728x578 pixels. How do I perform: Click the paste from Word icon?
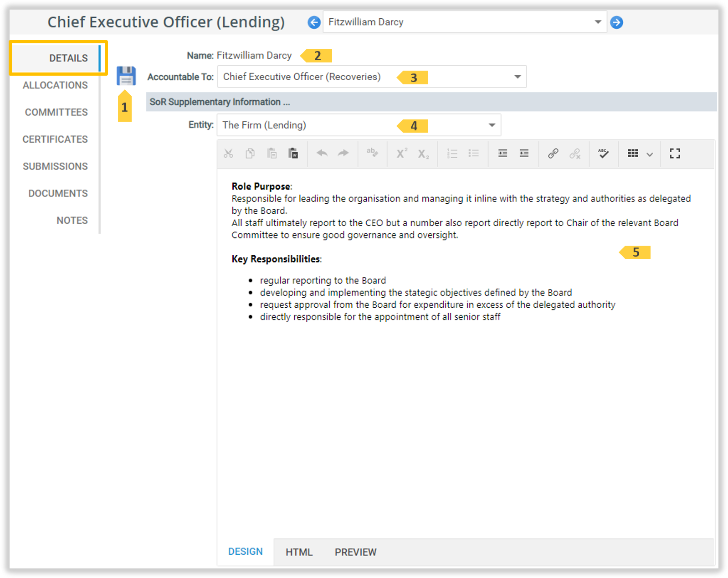[x=293, y=154]
